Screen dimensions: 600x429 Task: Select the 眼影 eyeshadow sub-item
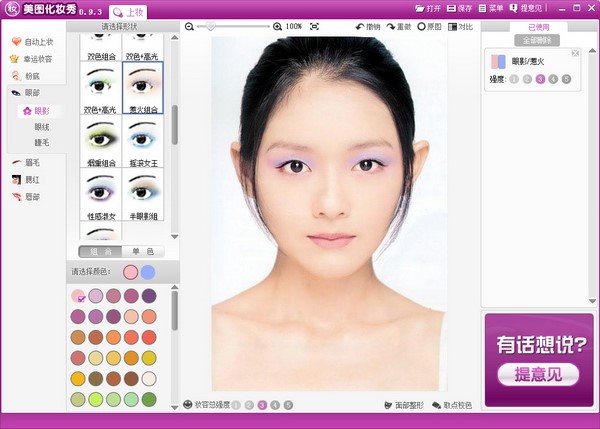click(x=36, y=111)
